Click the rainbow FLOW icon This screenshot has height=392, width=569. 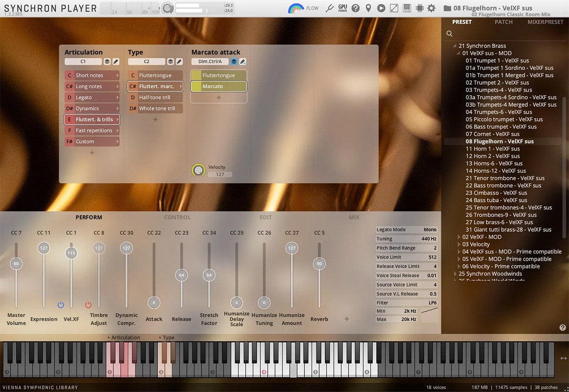pos(296,8)
